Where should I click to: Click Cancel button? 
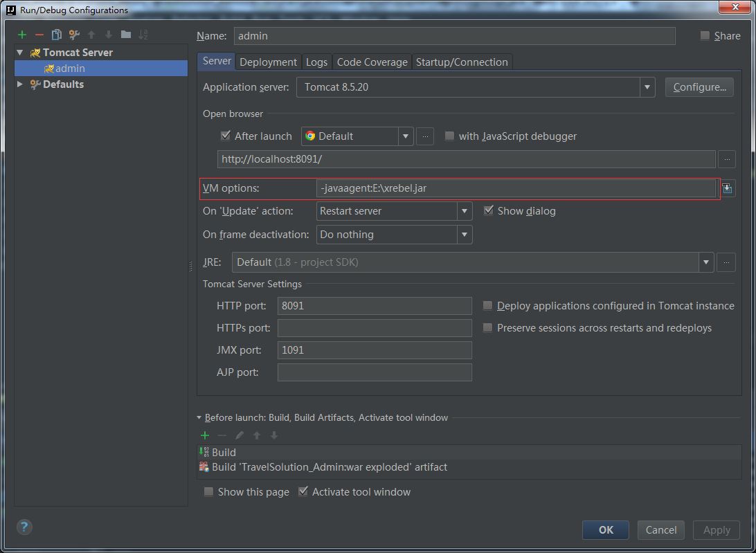(661, 530)
